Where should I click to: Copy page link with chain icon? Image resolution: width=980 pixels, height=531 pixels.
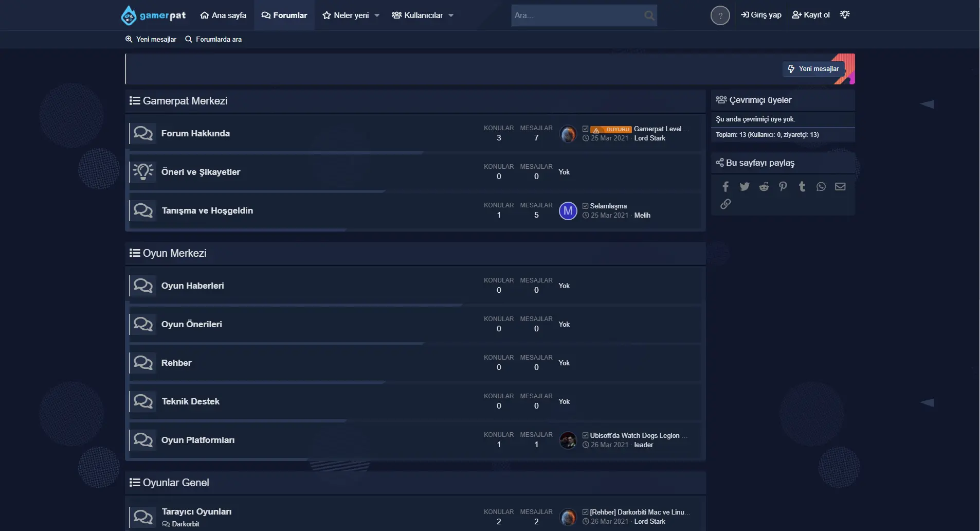click(x=725, y=204)
